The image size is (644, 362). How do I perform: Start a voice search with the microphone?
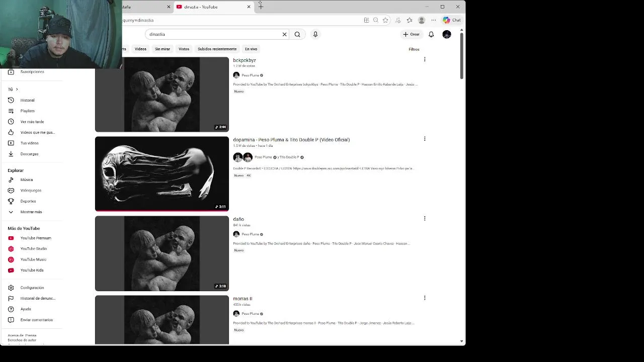(x=315, y=34)
